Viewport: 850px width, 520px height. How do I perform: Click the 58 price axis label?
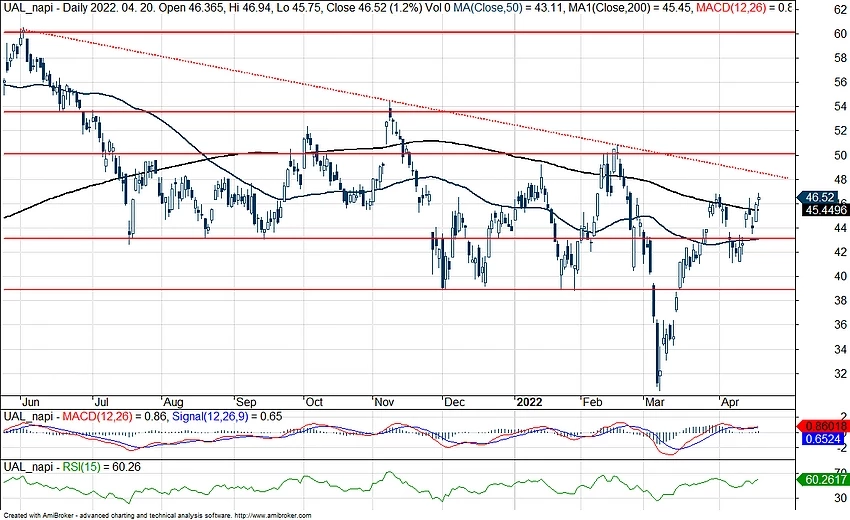click(x=840, y=58)
